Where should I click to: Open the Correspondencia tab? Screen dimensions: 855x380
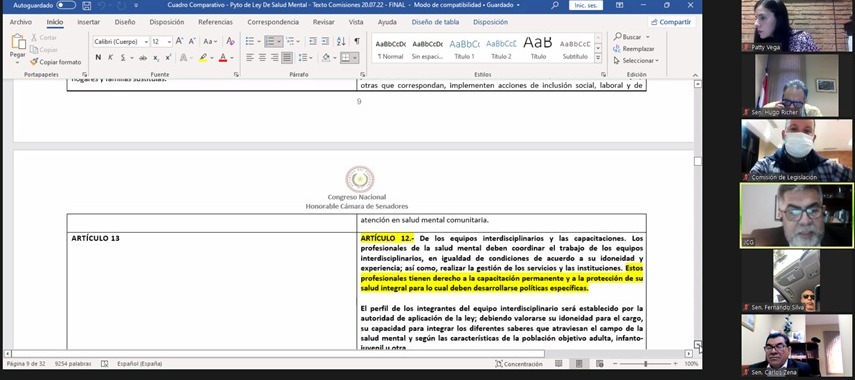point(273,22)
